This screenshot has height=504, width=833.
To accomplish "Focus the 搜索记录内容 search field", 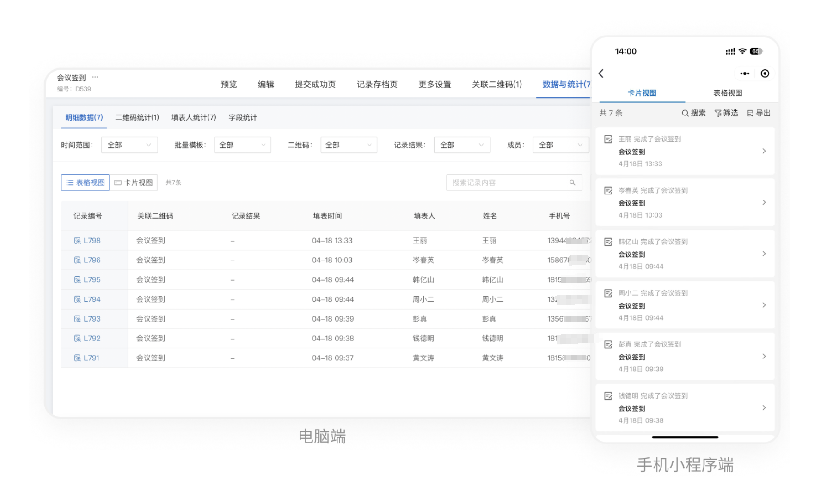I will [514, 182].
